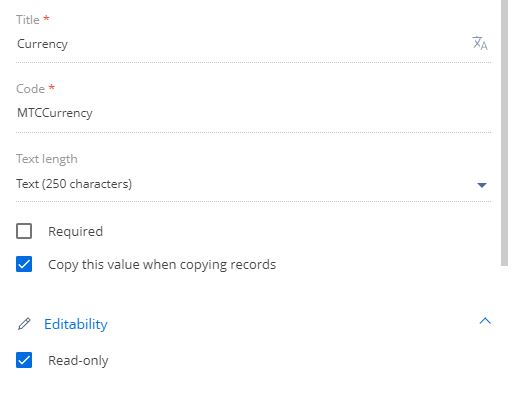
Task: Open the Text length dropdown arrow
Action: (482, 185)
